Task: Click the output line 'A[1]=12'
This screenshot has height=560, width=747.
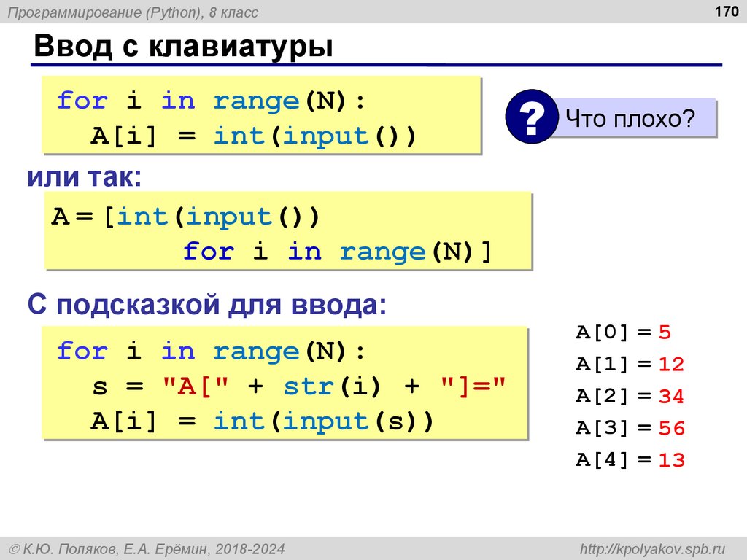Action: click(630, 365)
